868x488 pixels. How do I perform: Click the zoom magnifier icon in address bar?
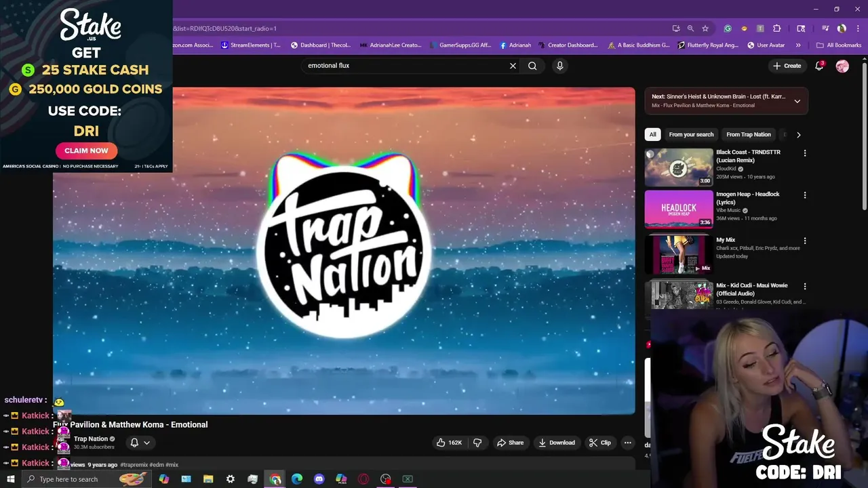pos(690,28)
